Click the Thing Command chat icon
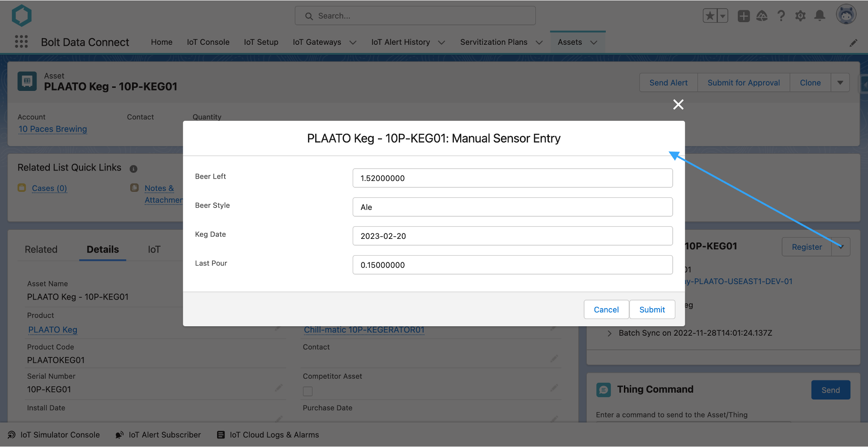This screenshot has height=447, width=868. point(604,390)
